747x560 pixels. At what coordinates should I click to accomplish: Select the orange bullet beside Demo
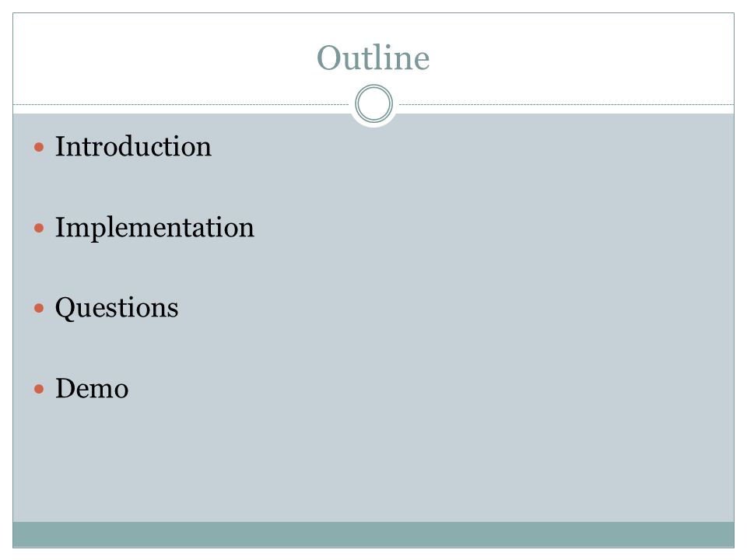pos(39,390)
